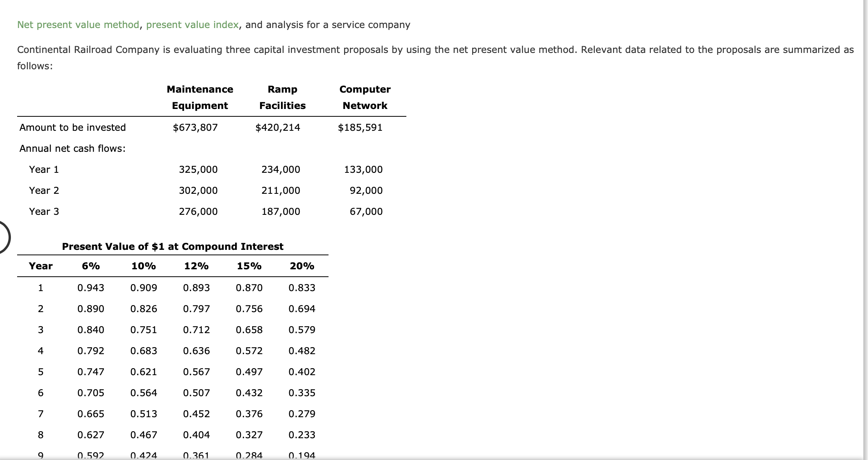Viewport: 868px width, 460px height.
Task: Select the 325,000 Year 1 cash flow
Action: pyautogui.click(x=199, y=169)
